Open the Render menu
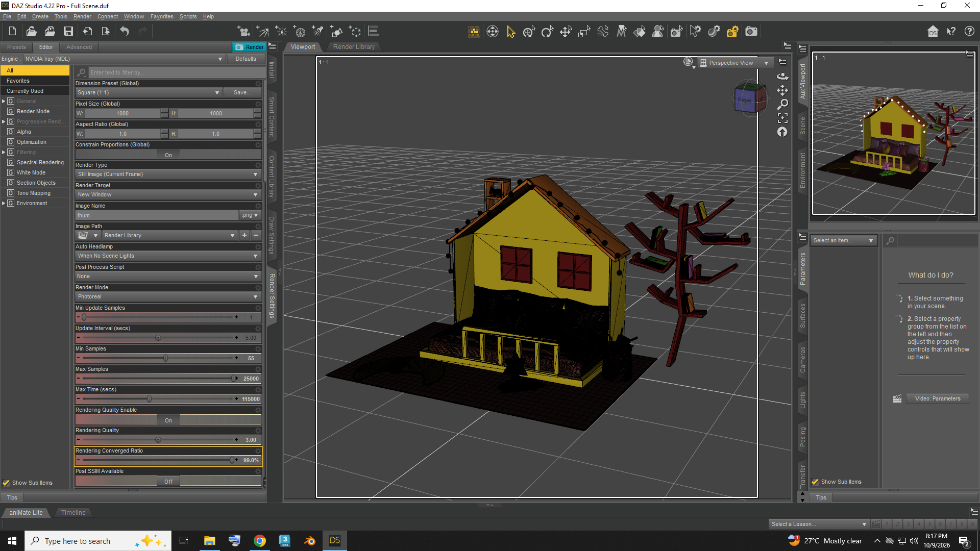Viewport: 980px width, 551px height. pyautogui.click(x=82, y=16)
